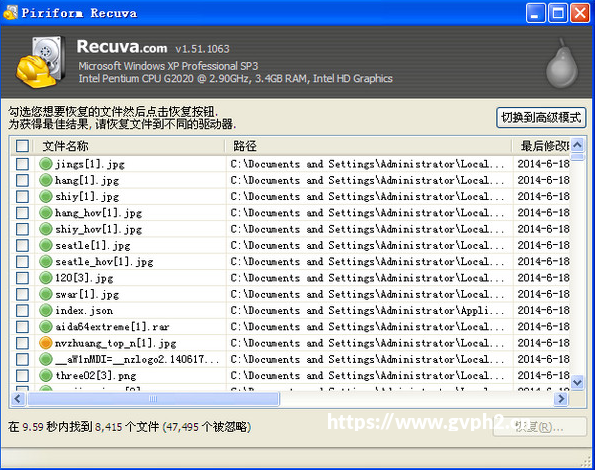Check the box for index.json

coord(22,311)
